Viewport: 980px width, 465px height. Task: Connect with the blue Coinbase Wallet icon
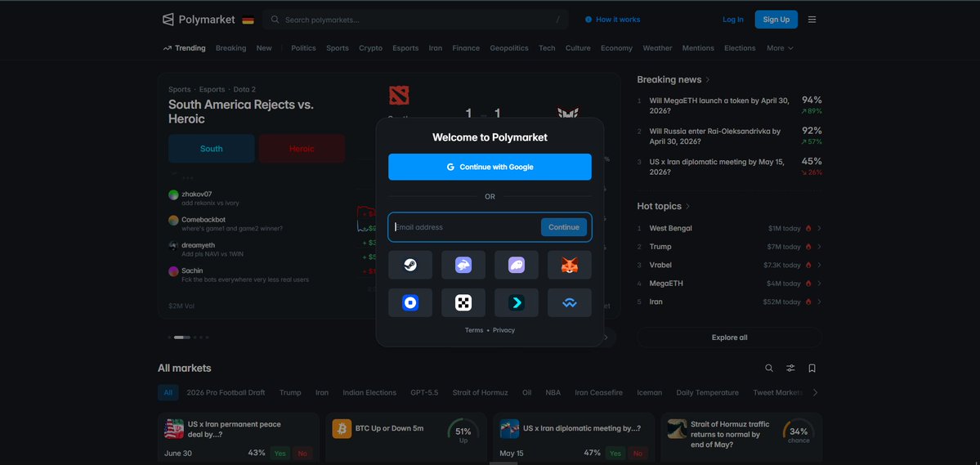pyautogui.click(x=410, y=303)
